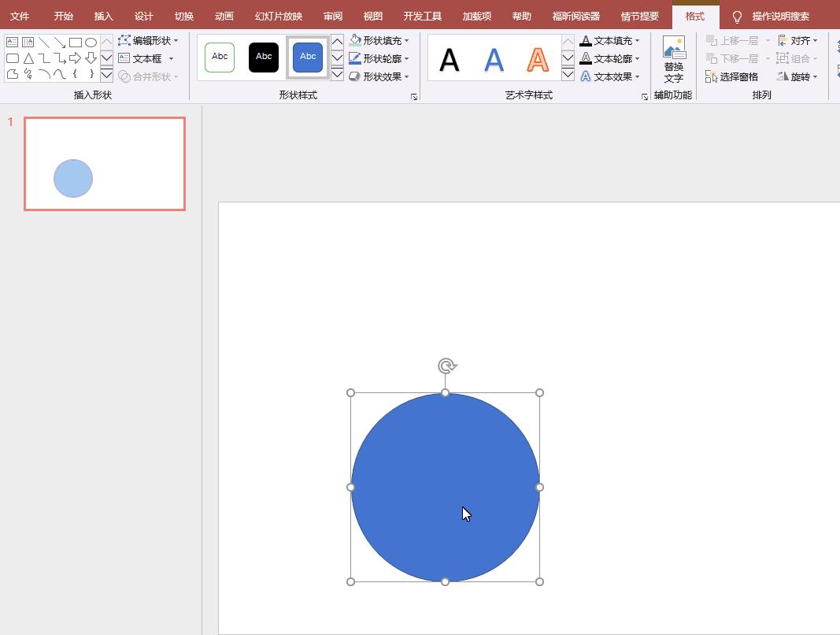Expand the shapes gallery with the More arrow

pyautogui.click(x=106, y=75)
